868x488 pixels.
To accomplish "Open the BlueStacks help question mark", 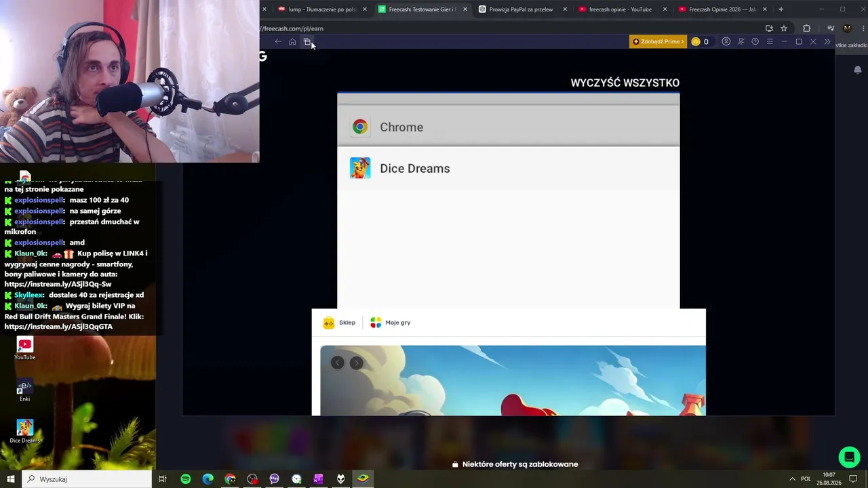I will 755,42.
